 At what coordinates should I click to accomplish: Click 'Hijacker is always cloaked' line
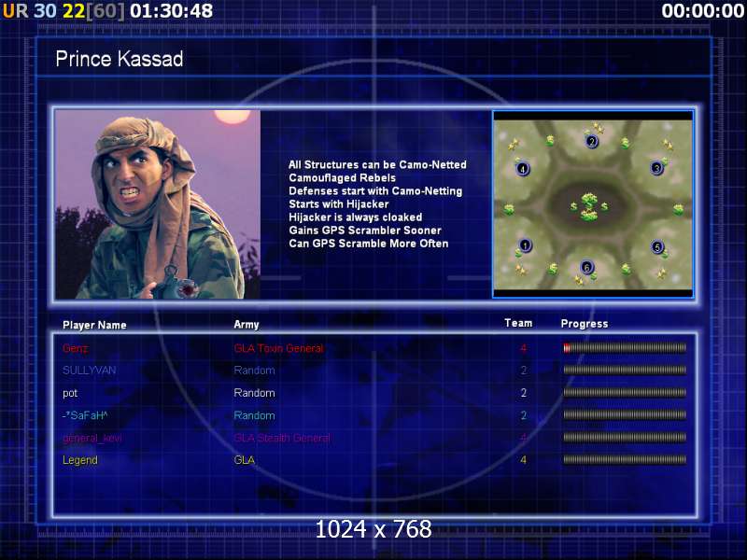coord(356,217)
